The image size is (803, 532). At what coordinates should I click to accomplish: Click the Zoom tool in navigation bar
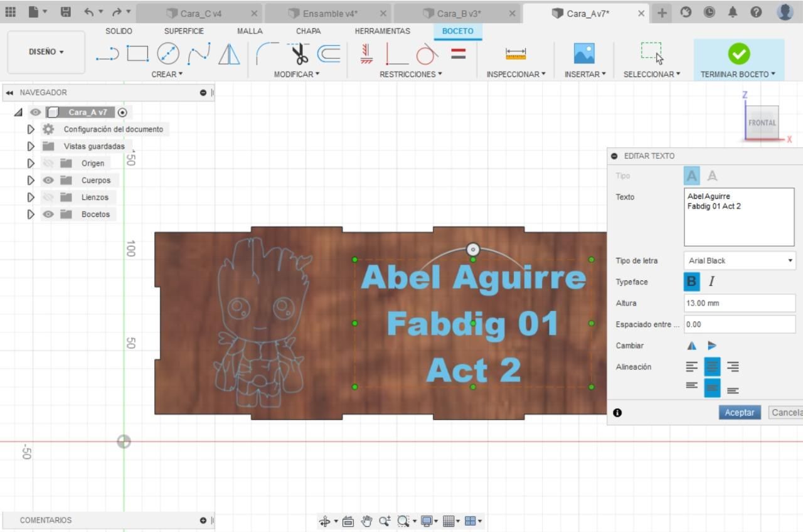click(x=385, y=521)
